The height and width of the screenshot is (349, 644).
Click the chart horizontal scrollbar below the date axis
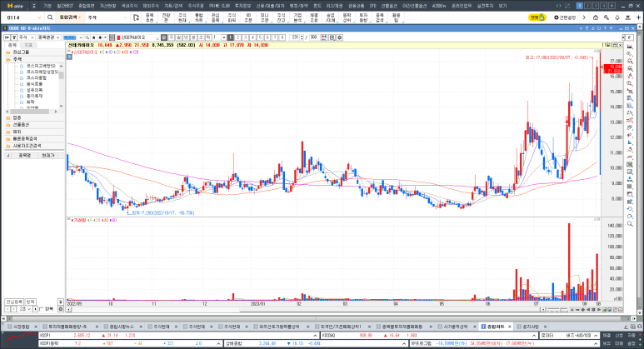[304, 309]
